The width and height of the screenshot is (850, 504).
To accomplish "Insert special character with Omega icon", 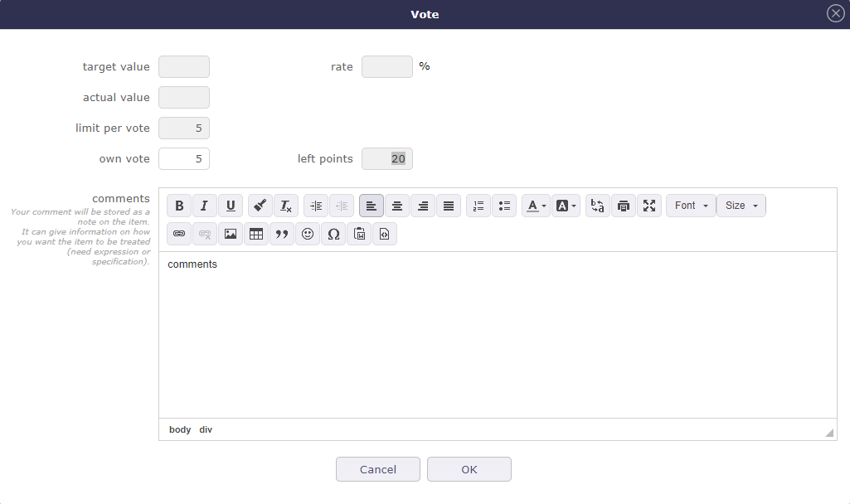I will click(x=333, y=235).
